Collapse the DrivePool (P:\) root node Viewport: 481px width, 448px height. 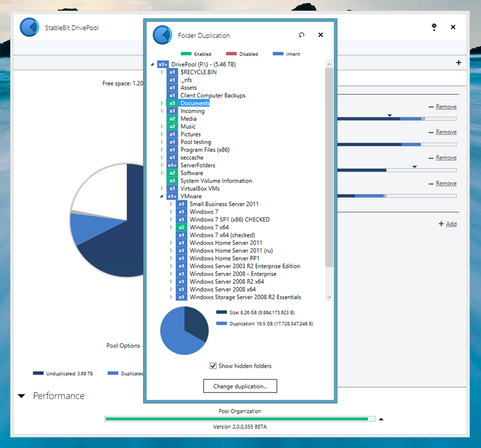pos(152,64)
